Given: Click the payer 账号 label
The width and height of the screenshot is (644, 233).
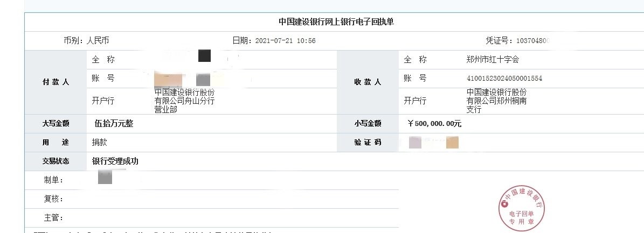Looking at the screenshot, I should (103, 79).
